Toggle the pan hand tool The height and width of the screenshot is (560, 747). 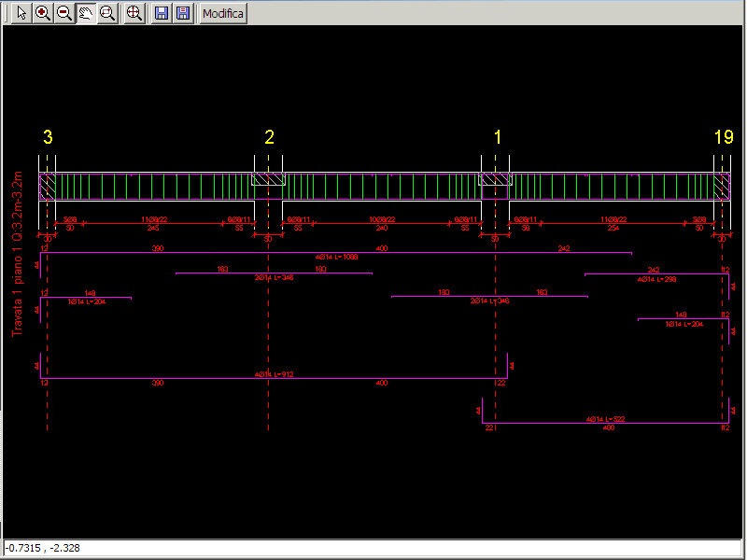86,13
